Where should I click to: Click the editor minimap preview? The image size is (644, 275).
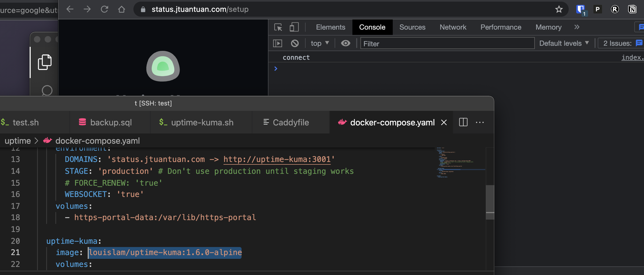pos(460,163)
